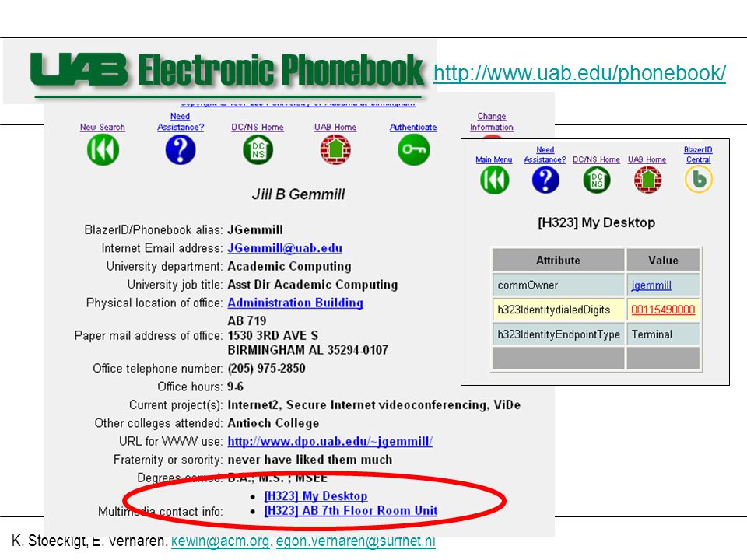Click the commOwner attribute cell
The image size is (747, 560).
pyautogui.click(x=559, y=285)
